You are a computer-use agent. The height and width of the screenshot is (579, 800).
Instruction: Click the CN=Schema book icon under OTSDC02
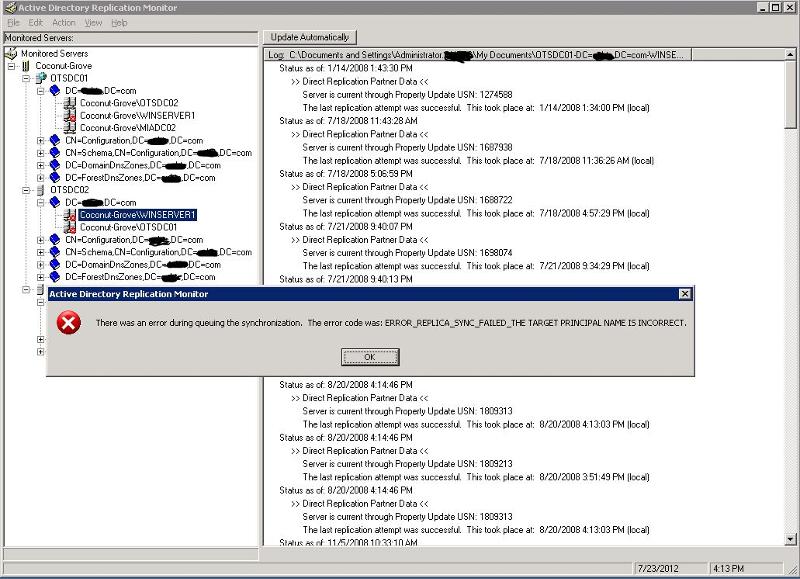click(55, 252)
